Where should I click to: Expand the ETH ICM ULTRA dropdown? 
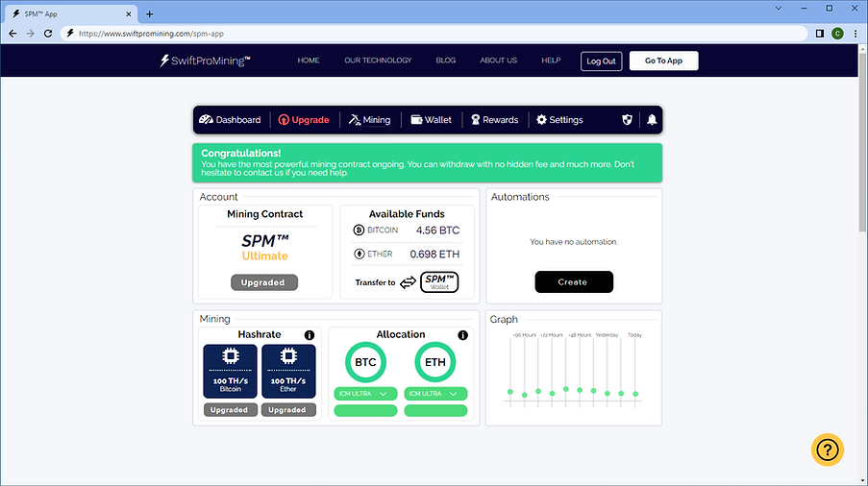click(435, 394)
